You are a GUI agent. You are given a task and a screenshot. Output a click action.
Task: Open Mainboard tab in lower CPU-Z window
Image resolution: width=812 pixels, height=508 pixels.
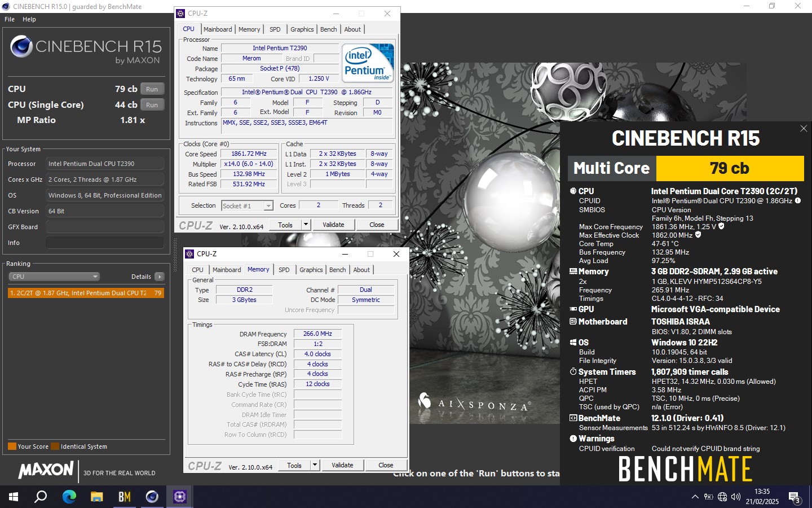[227, 270]
